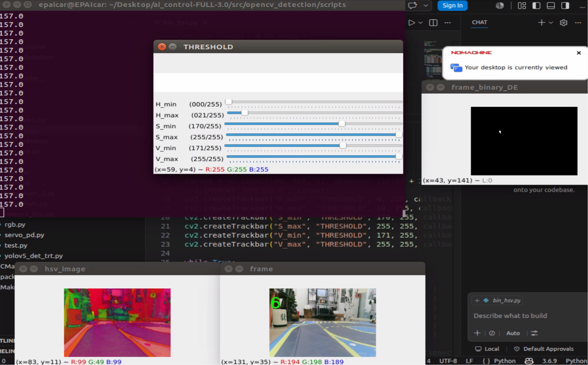Click the V_min trackbar handle

point(343,146)
